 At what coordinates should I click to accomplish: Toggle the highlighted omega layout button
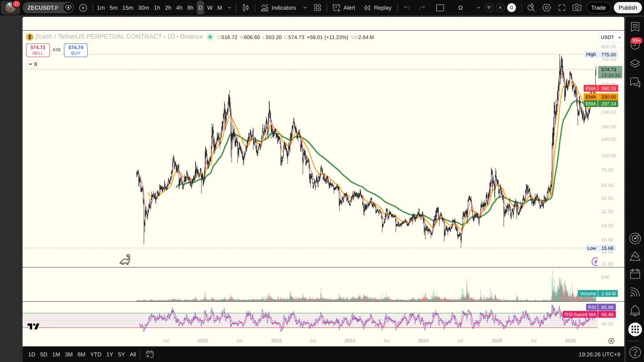click(x=512, y=8)
